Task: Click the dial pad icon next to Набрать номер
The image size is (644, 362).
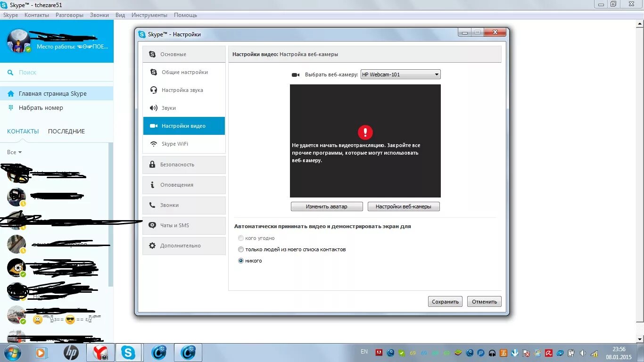Action: [11, 107]
